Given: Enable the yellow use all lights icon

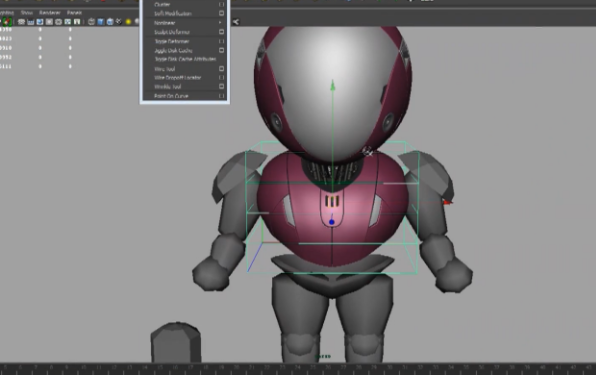Looking at the screenshot, I should pyautogui.click(x=128, y=22).
